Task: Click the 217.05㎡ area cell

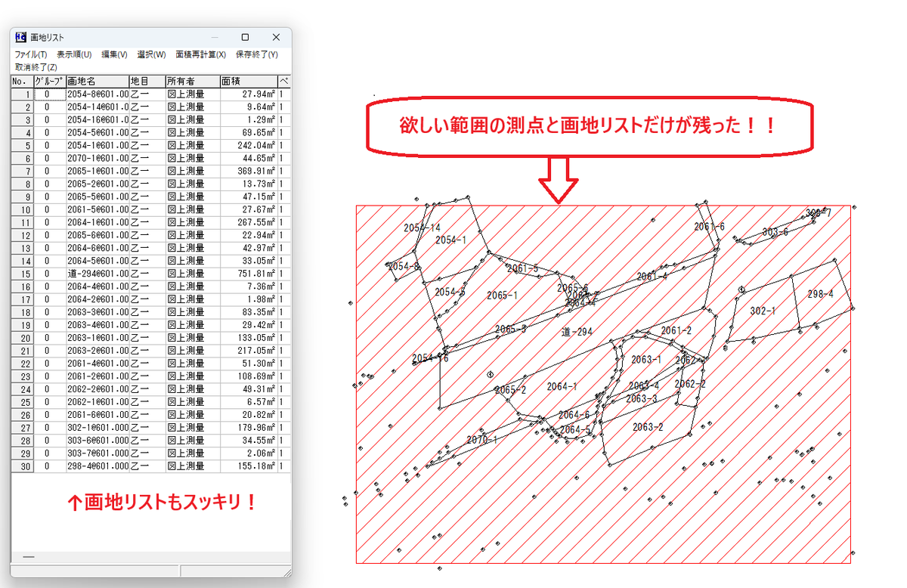Action: (x=249, y=351)
